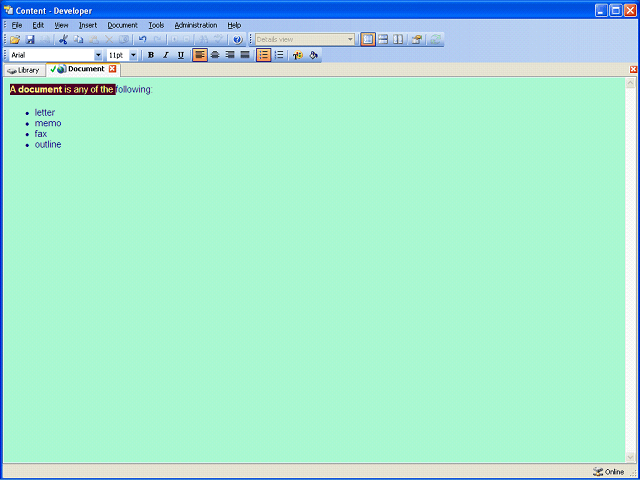640x480 pixels.
Task: Center the text alignment
Action: (x=215, y=55)
